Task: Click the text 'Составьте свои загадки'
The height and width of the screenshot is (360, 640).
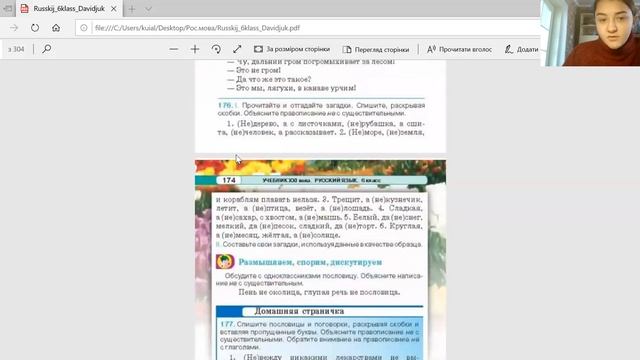Action: click(x=261, y=244)
